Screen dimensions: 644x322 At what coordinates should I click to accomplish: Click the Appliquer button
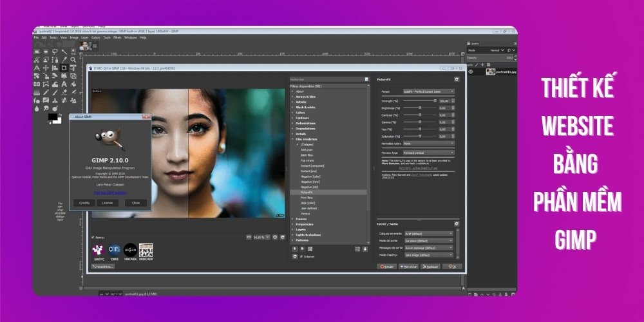[x=430, y=267]
